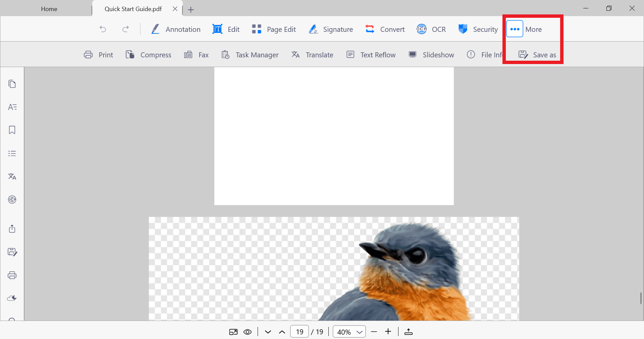
Task: Click the sidebar share icon
Action: click(12, 229)
